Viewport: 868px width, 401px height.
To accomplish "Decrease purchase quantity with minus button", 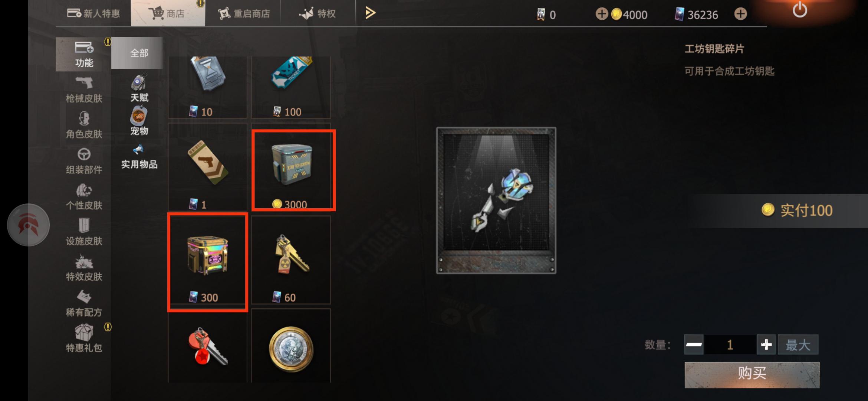I will tap(694, 345).
